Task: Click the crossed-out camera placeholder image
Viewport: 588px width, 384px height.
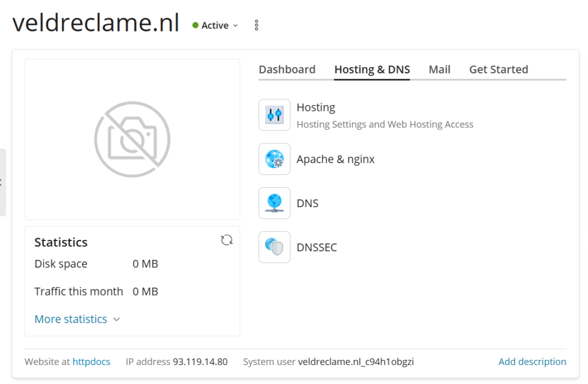Action: click(x=132, y=138)
